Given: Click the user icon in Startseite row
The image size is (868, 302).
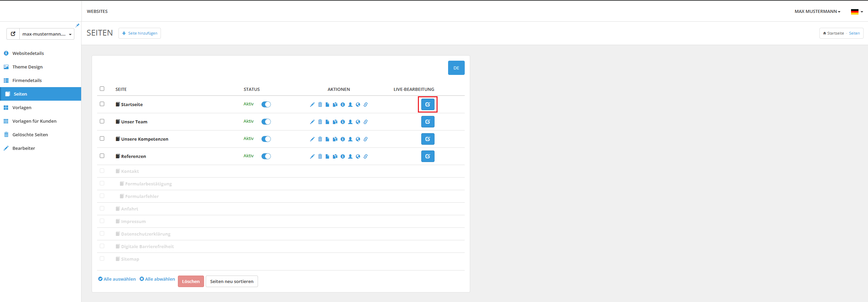Looking at the screenshot, I should 350,104.
